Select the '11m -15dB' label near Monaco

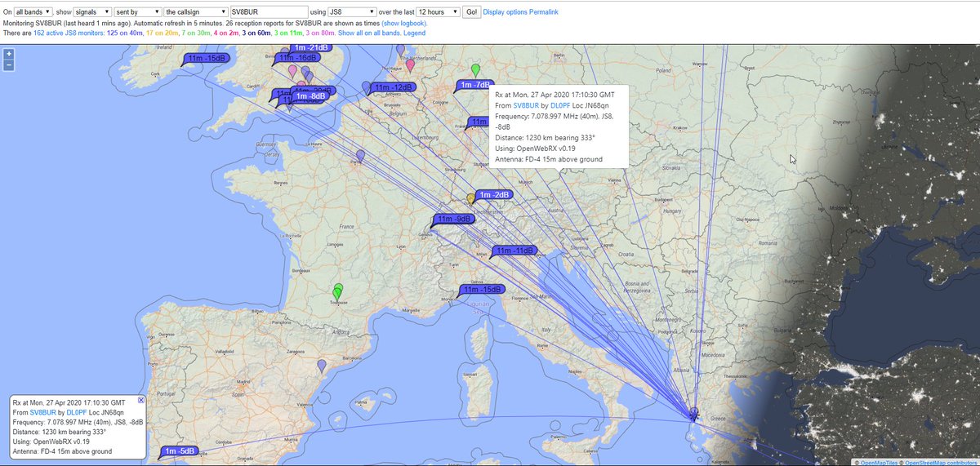pyautogui.click(x=482, y=290)
